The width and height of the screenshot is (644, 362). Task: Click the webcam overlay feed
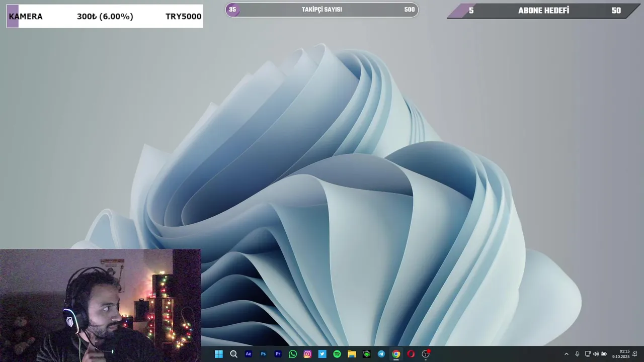tap(101, 305)
